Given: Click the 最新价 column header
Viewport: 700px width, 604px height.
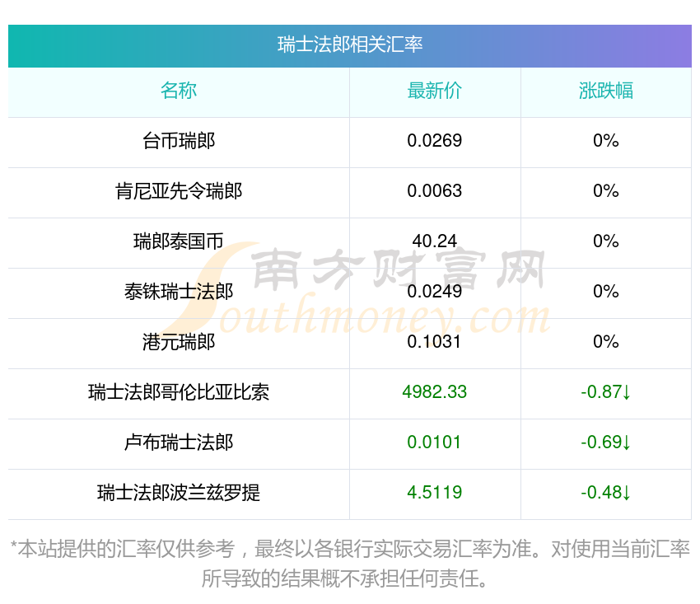Looking at the screenshot, I should coord(434,91).
